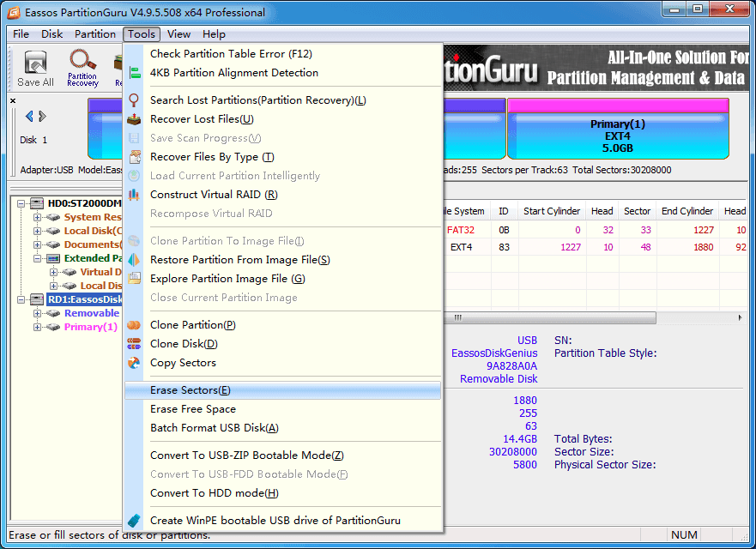
Task: Choose Check Partition Table Error (F12)
Action: pyautogui.click(x=283, y=54)
